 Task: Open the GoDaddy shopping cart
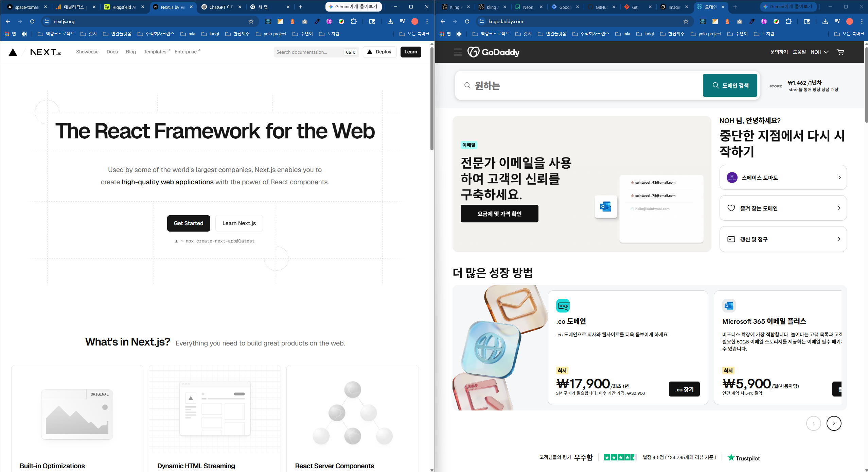coord(840,52)
